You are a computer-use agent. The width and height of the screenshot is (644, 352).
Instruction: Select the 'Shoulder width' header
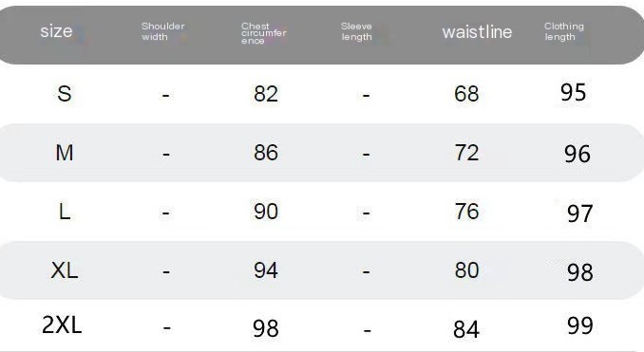(163, 31)
